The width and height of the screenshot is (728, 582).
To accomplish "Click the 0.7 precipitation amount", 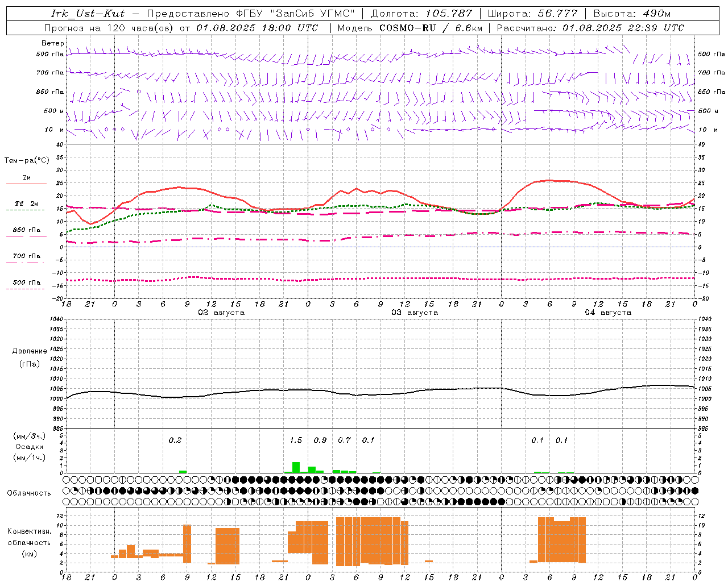I will [345, 440].
